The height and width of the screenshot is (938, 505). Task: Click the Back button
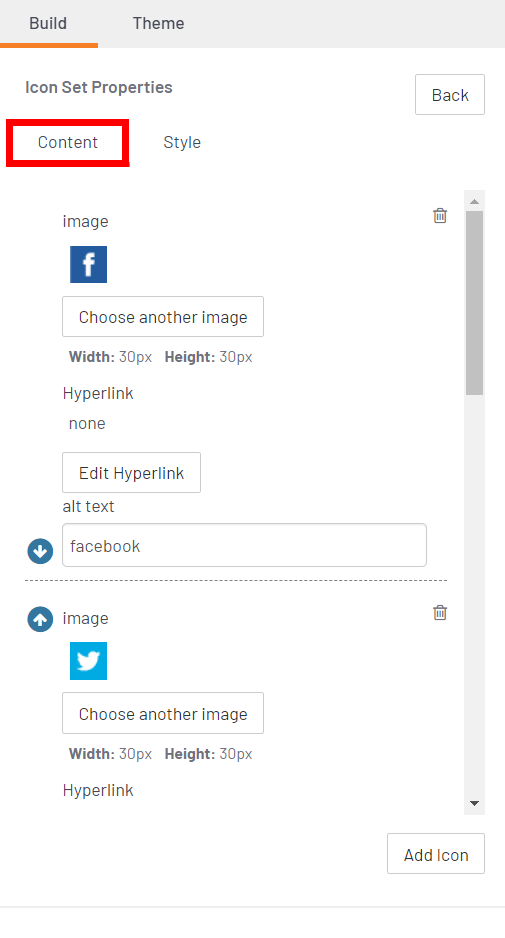click(450, 95)
